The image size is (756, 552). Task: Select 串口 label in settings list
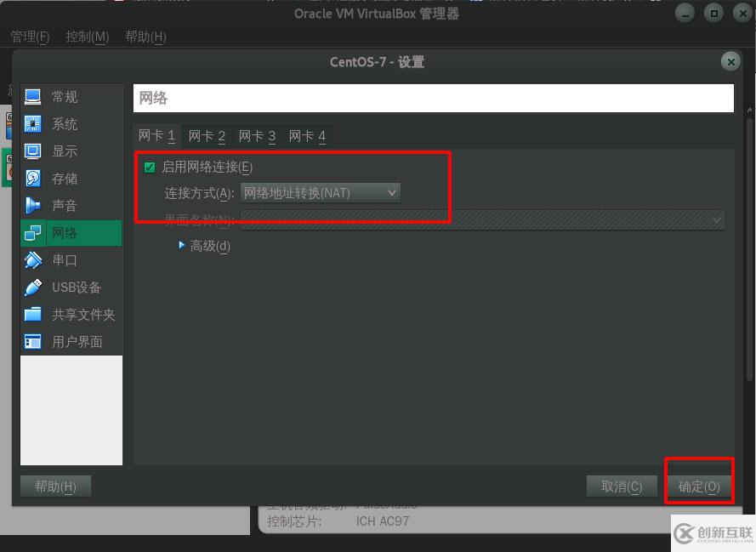(65, 260)
